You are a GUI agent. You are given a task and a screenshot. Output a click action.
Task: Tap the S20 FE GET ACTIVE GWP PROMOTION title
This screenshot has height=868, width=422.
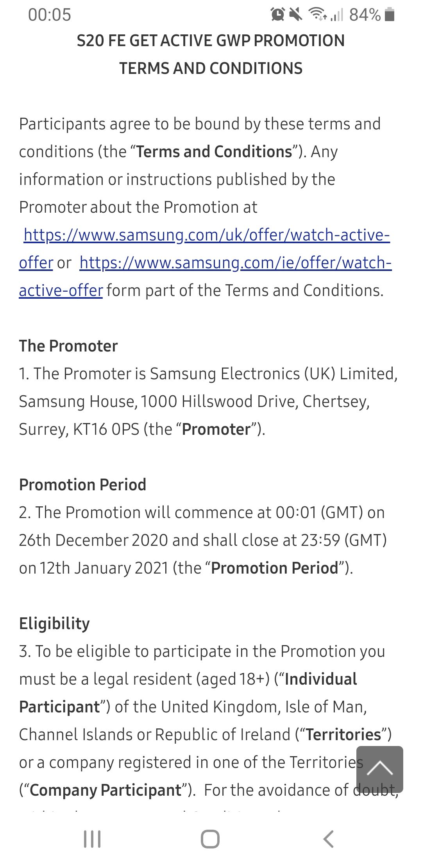point(211,41)
